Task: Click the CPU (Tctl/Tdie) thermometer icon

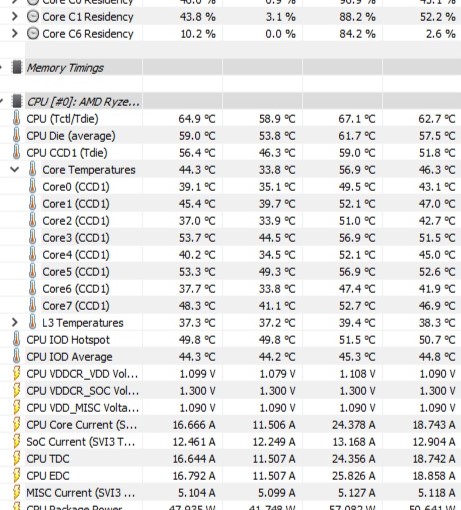Action: point(16,118)
